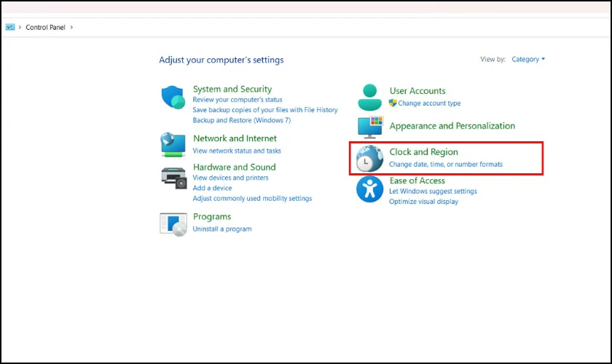Open the View by Category dropdown

pos(528,59)
